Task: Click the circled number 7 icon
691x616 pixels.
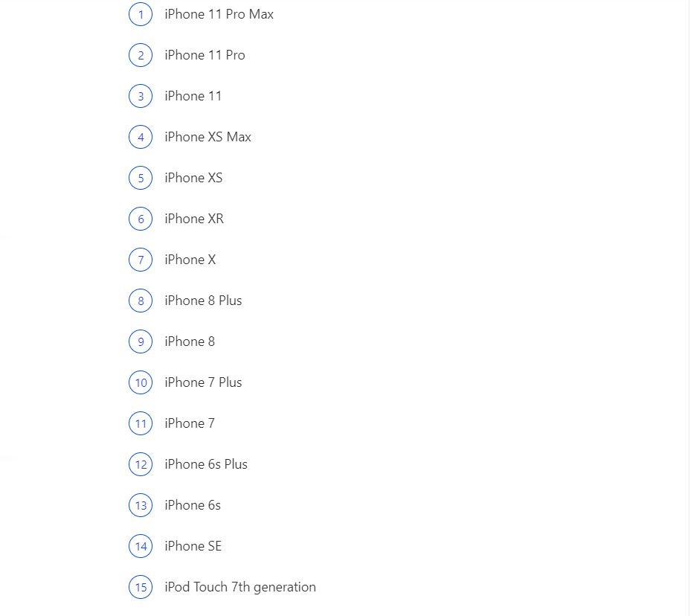Action: (141, 260)
